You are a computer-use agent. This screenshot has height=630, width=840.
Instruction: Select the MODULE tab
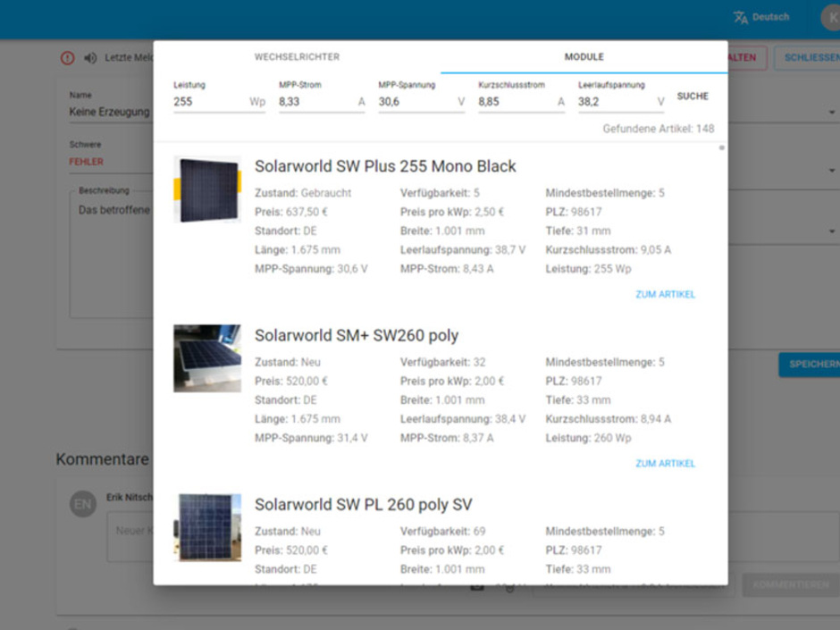584,56
